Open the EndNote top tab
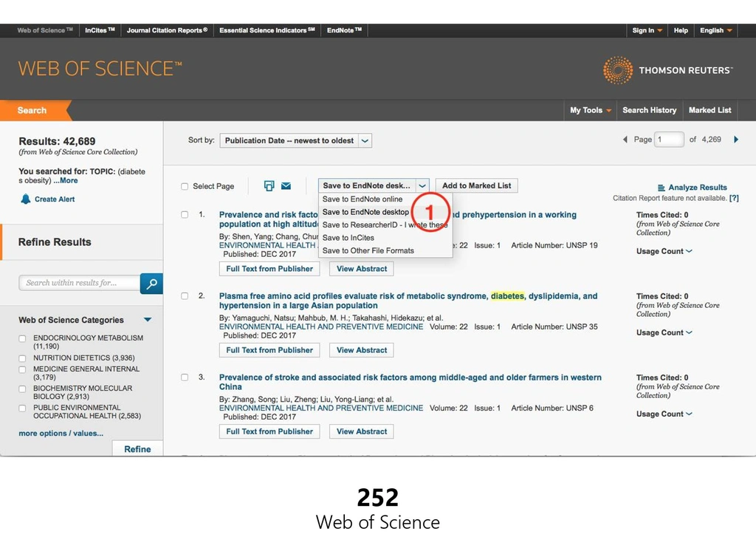Screen dimensions: 756x534 click(344, 30)
